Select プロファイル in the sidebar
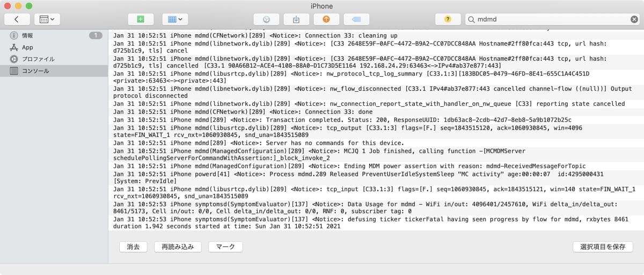The image size is (644, 275). (54, 59)
